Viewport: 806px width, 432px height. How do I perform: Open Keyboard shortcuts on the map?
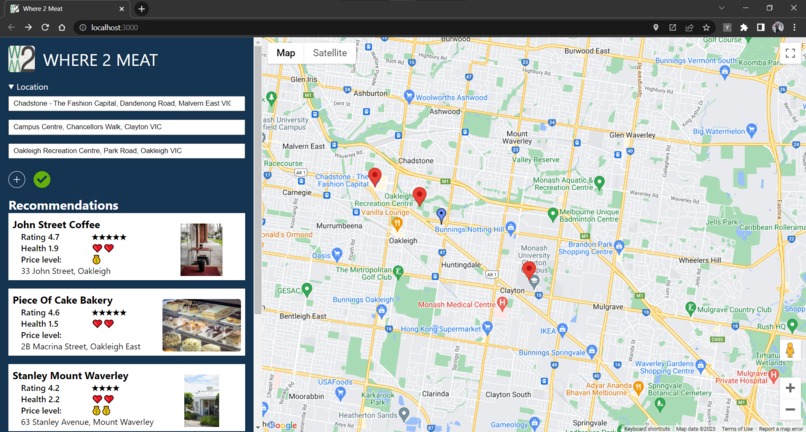click(x=647, y=428)
